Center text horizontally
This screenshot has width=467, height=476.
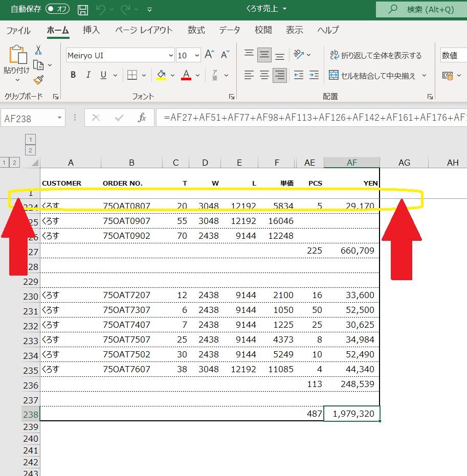click(264, 75)
